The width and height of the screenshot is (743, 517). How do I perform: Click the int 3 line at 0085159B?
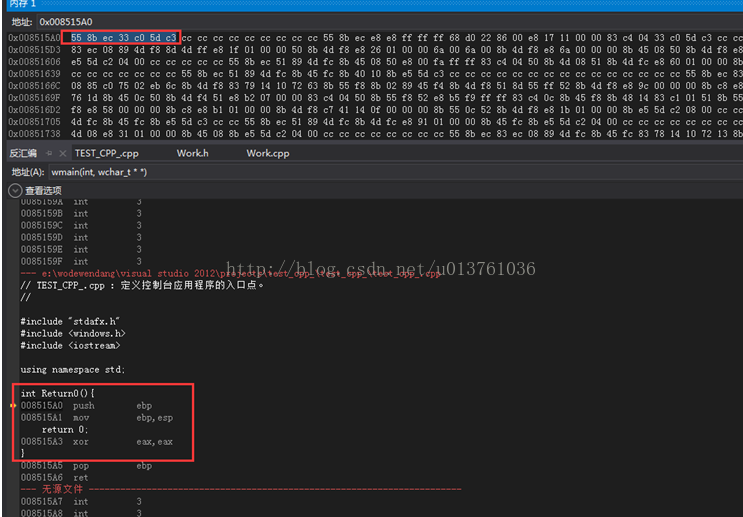[81, 213]
